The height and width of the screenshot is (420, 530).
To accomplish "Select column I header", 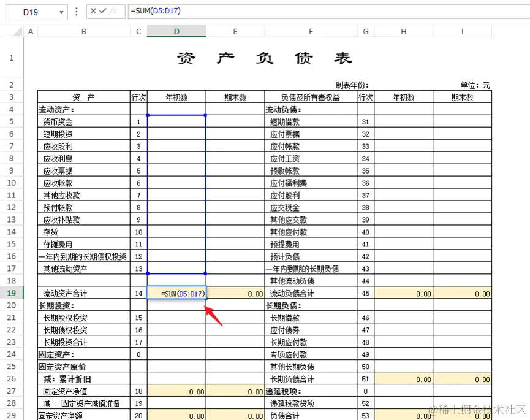I will 463,32.
